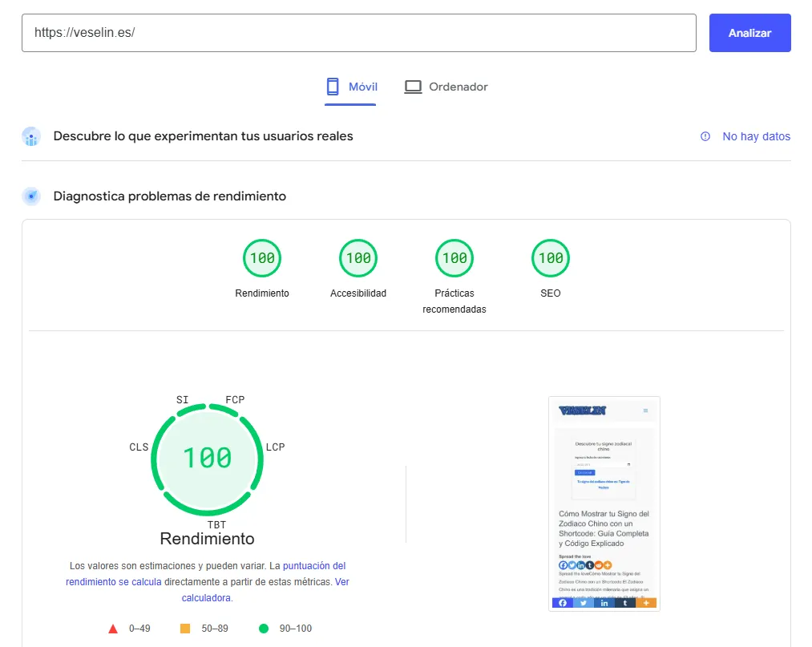The height and width of the screenshot is (647, 812).
Task: Click the green circle 90–100 legend icon
Action: tap(263, 629)
